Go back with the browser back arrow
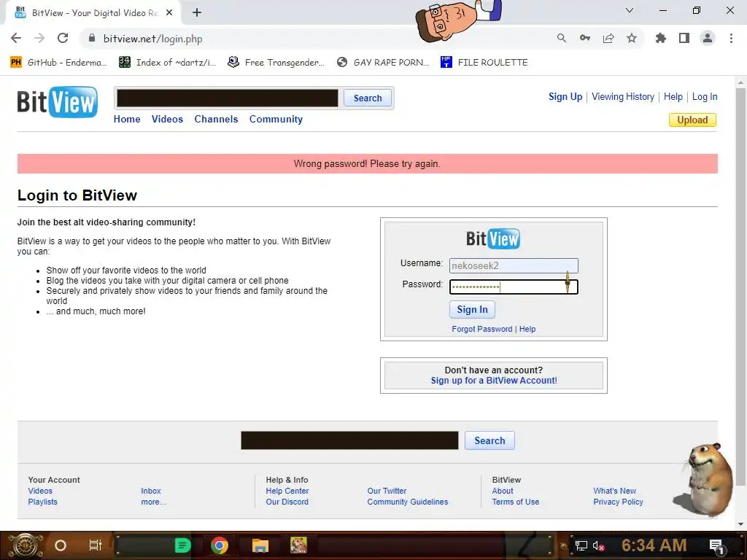The width and height of the screenshot is (747, 560). pyautogui.click(x=16, y=38)
